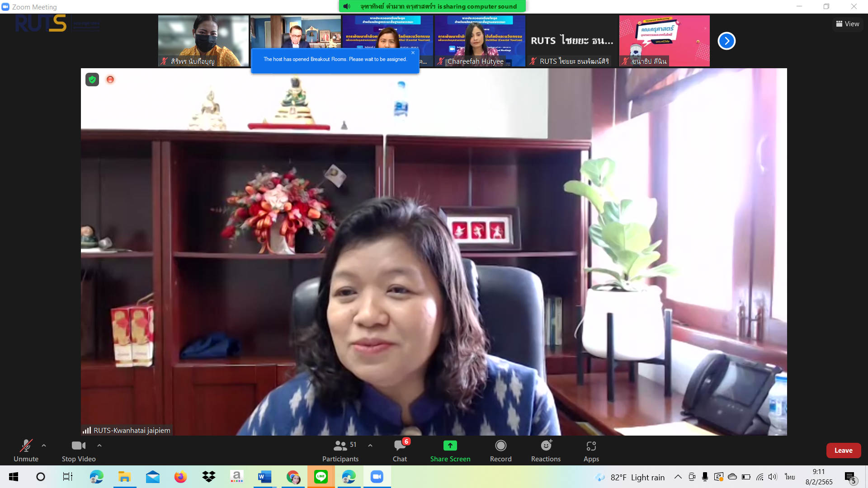Open Wi-Fi network settings in tray

[x=759, y=477]
